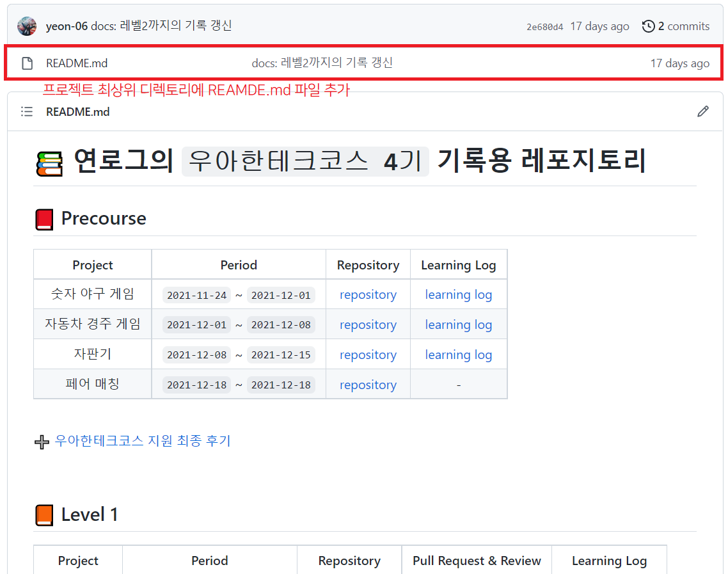Click the 숫자 야구 게임 project cell
The width and height of the screenshot is (728, 574).
(x=92, y=294)
